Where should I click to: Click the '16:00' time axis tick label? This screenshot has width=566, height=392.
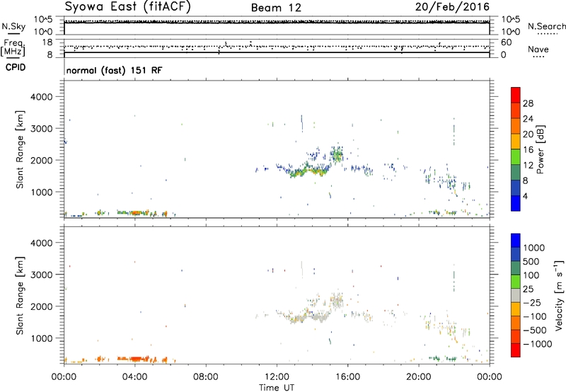(347, 377)
